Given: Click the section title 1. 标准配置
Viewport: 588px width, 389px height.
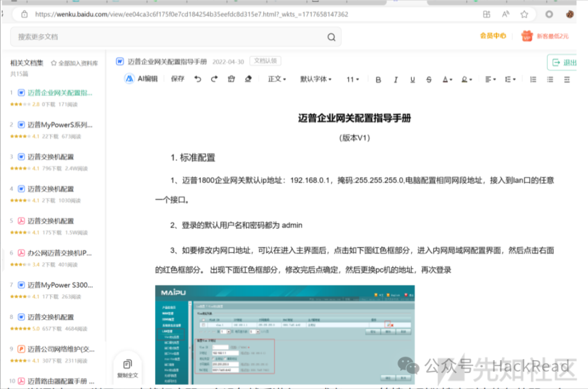Looking at the screenshot, I should pyautogui.click(x=193, y=158).
